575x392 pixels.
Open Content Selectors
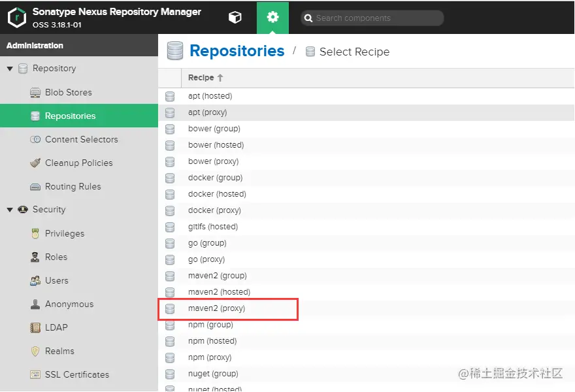[79, 139]
